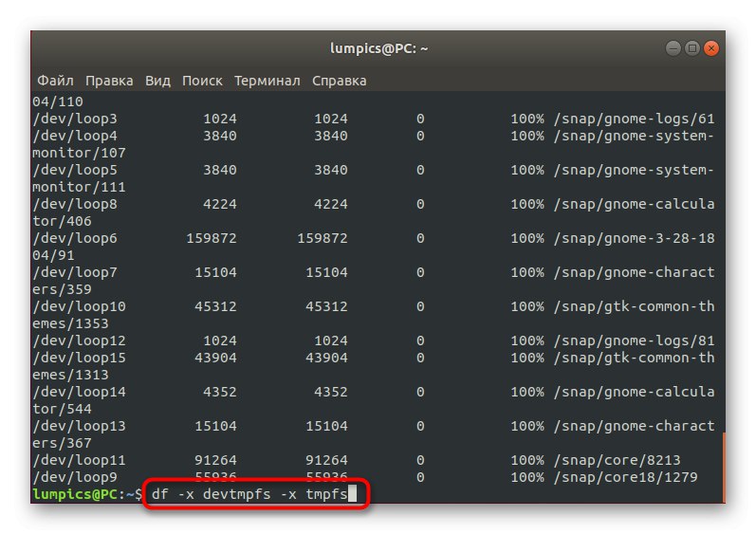This screenshot has width=756, height=534.
Task: Click the /snap/core18/1279 mount path
Action: click(x=625, y=478)
